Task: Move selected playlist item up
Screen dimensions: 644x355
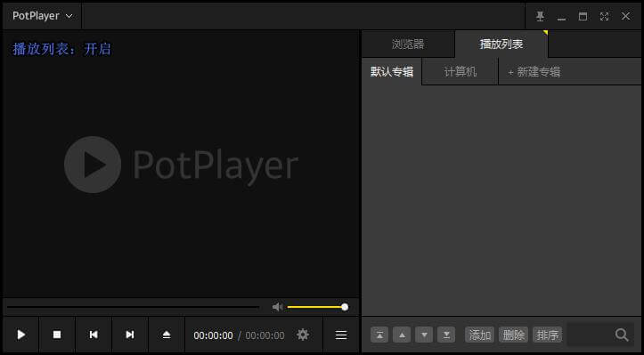Action: click(x=402, y=335)
